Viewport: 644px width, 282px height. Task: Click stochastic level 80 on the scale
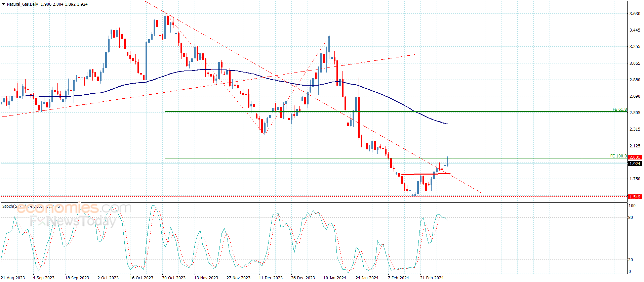pyautogui.click(x=631, y=218)
